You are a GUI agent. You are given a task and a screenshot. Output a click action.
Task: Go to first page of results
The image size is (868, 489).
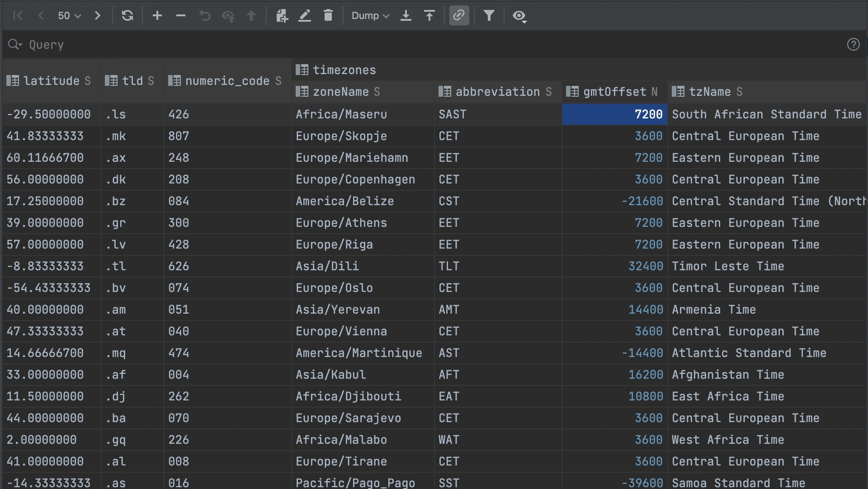click(18, 16)
